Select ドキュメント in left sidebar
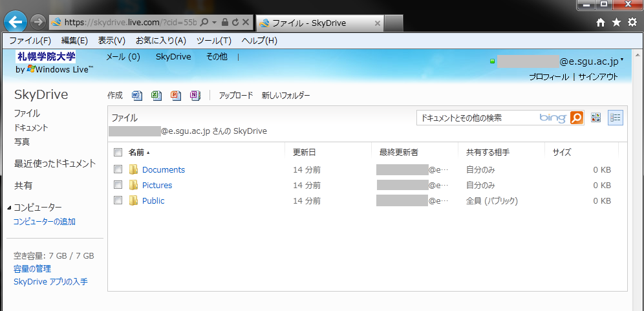The height and width of the screenshot is (311, 644). 31,127
